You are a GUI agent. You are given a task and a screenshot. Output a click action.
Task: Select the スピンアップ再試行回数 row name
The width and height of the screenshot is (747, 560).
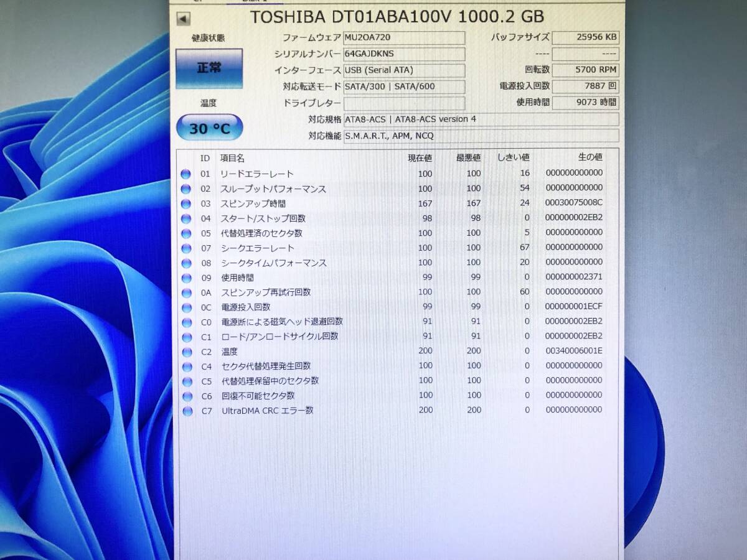point(266,292)
